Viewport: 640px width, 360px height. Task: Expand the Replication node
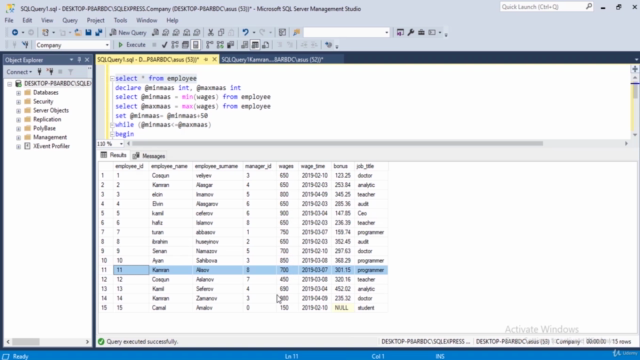18,120
